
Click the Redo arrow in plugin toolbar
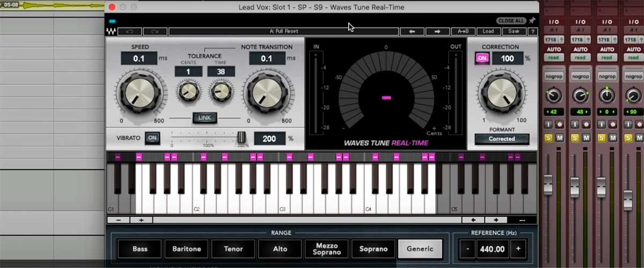pos(155,32)
